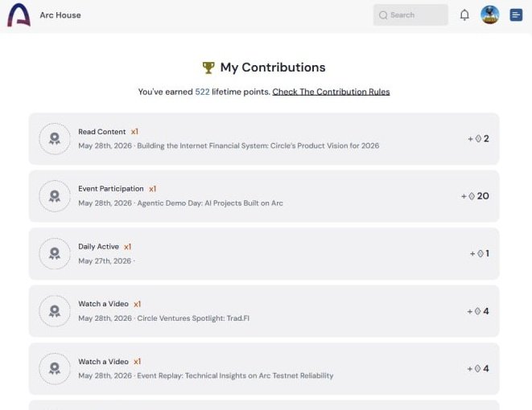Click badge icon for Circle Ventures Spotlight video
The width and height of the screenshot is (532, 410).
(x=55, y=311)
